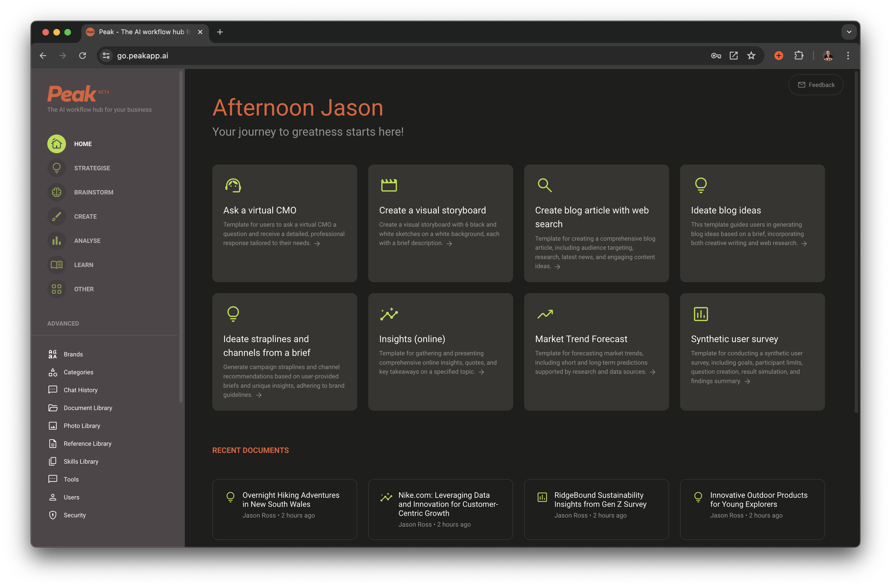891x588 pixels.
Task: Click the Other sidebar icon
Action: tap(56, 288)
